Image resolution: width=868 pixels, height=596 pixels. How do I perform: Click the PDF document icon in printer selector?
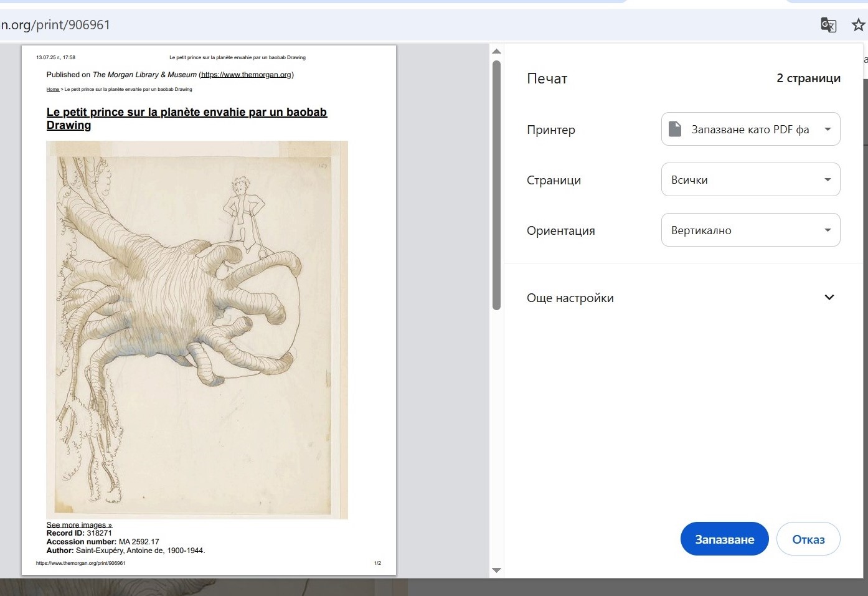(x=675, y=129)
